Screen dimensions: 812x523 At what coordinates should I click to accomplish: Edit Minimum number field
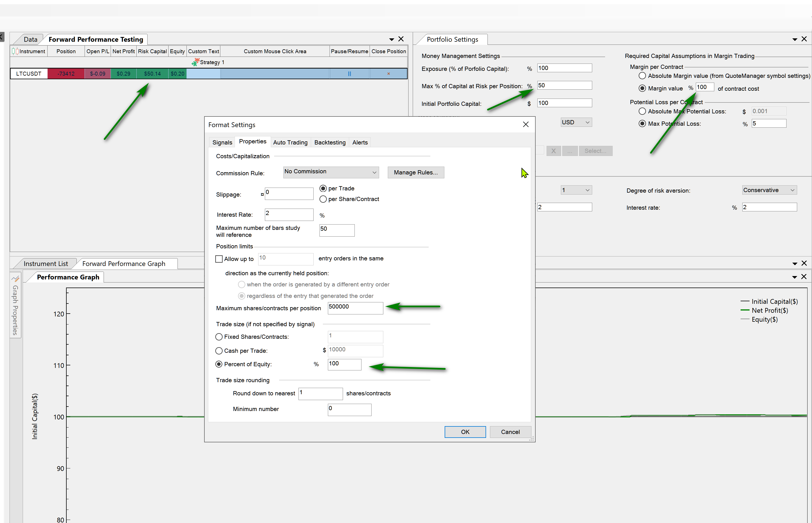pos(349,410)
